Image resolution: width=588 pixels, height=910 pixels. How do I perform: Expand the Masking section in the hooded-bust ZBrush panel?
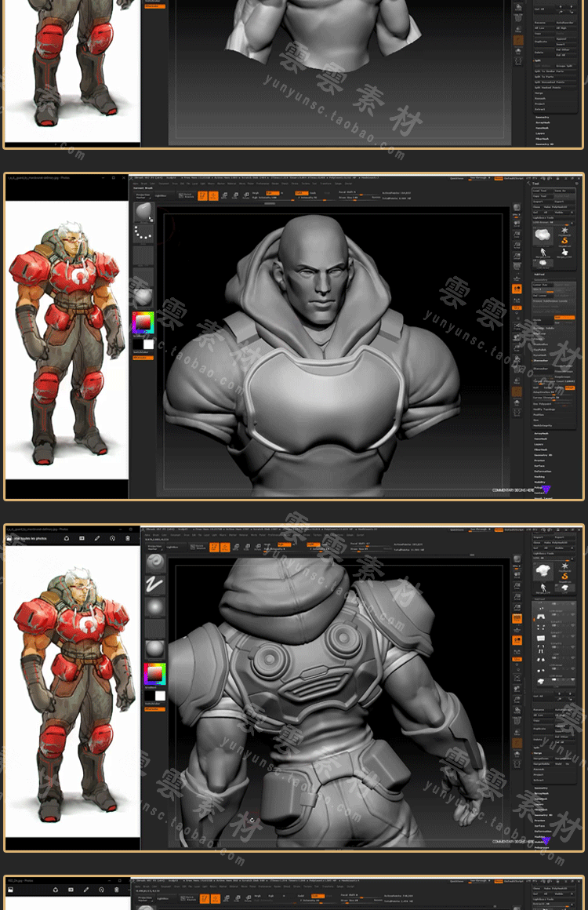pos(539,476)
